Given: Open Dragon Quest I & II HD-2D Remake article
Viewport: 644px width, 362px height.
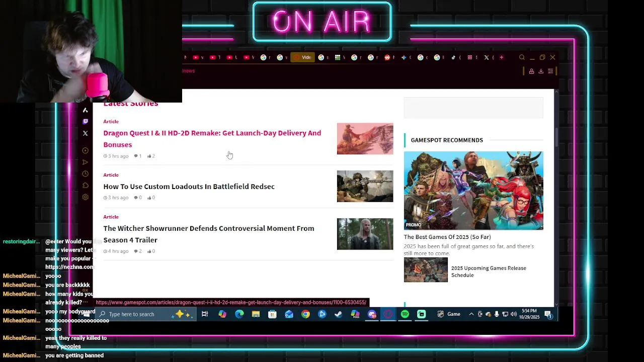Looking at the screenshot, I should 212,139.
